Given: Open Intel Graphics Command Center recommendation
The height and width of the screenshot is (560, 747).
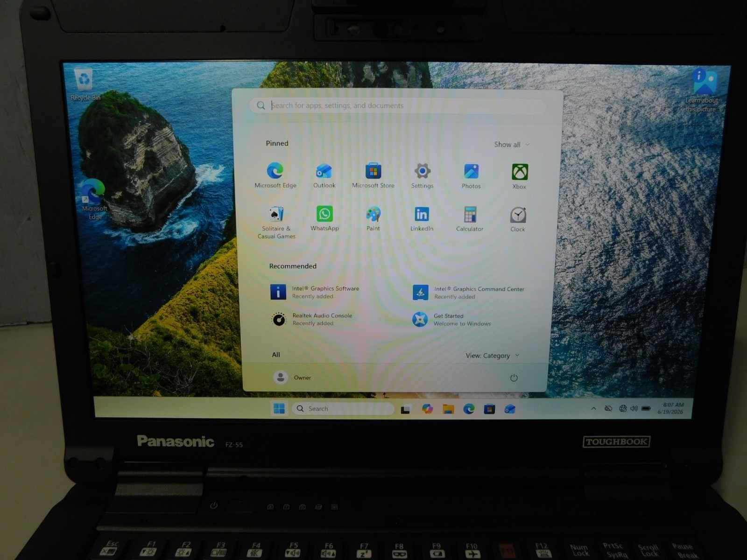Looking at the screenshot, I should tap(468, 293).
